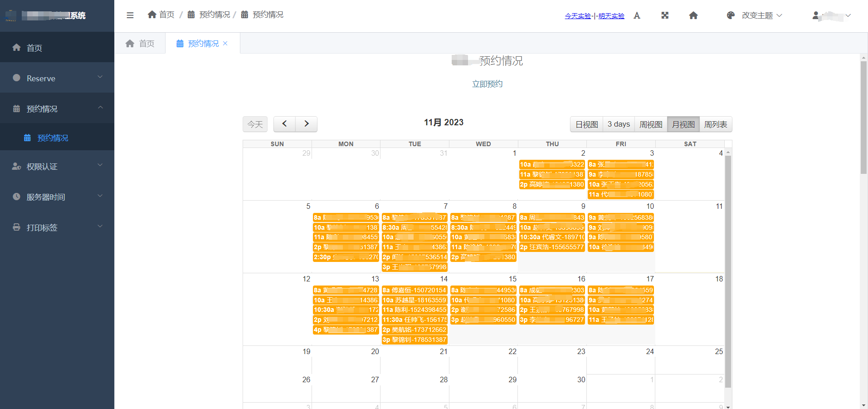Expand the 打印标签 sidebar menu

[100, 226]
